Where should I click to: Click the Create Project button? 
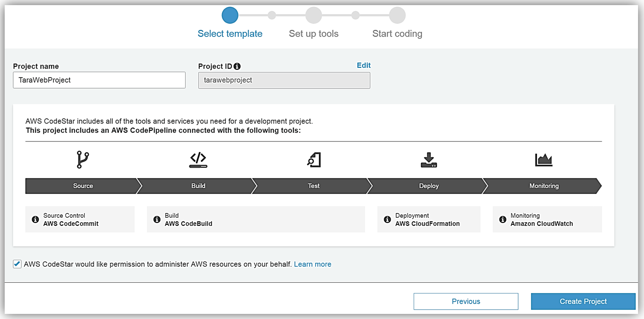tap(583, 301)
